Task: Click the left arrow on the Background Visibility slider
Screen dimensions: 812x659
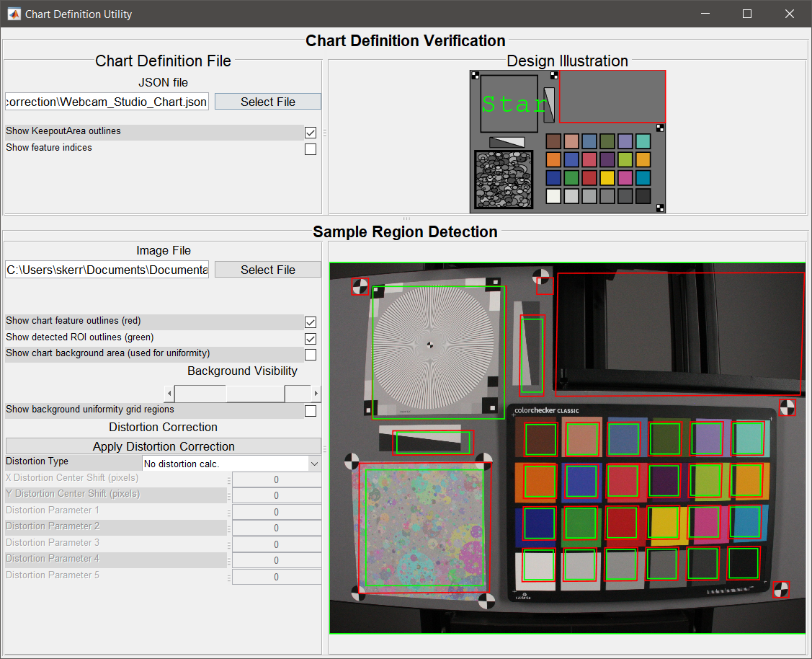Action: 169,393
